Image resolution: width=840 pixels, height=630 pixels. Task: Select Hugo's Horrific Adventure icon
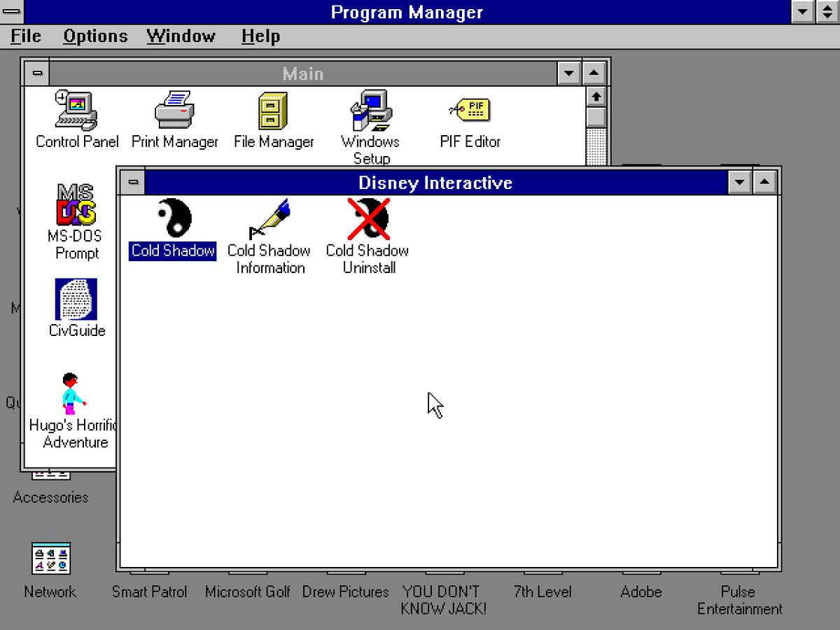(x=73, y=394)
